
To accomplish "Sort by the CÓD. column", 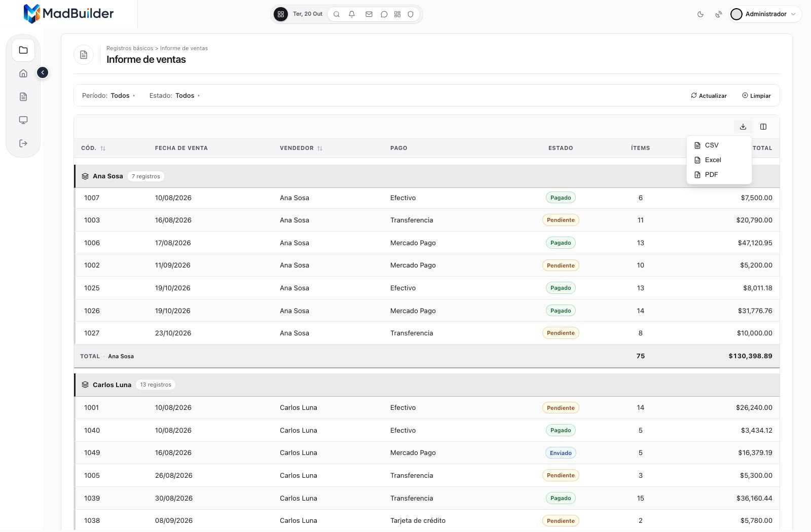I will click(93, 148).
